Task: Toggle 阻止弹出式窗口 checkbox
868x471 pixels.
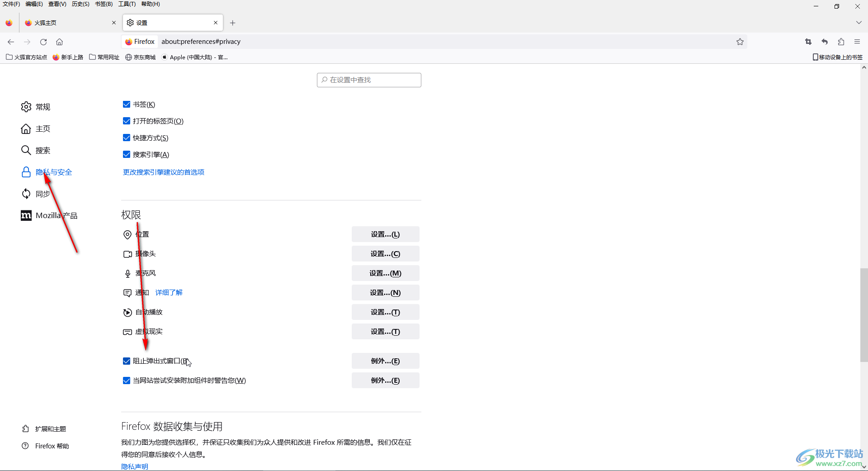Action: [127, 361]
